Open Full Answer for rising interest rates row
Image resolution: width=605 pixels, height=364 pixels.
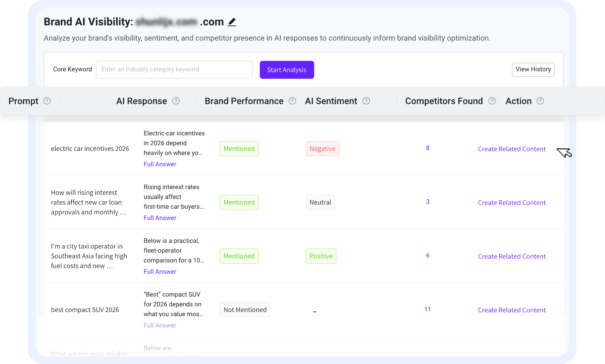(160, 217)
